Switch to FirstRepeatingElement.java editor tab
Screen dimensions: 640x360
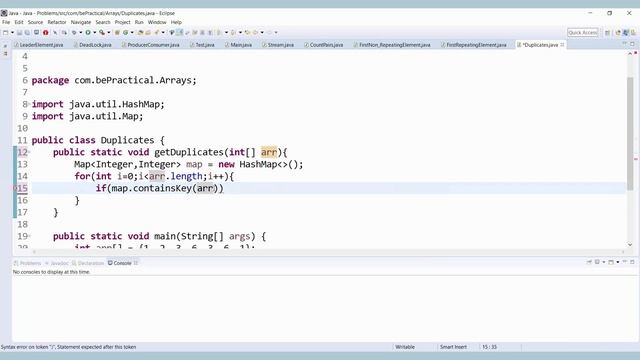[473, 45]
